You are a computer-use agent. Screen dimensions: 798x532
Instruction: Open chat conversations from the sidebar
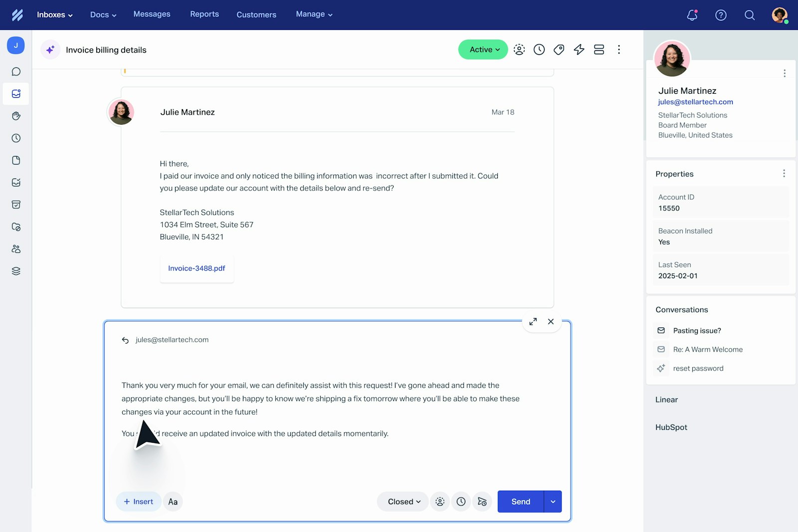[x=16, y=71]
